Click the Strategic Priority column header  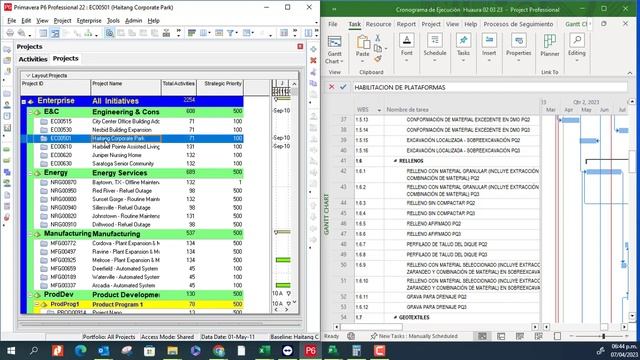click(220, 88)
